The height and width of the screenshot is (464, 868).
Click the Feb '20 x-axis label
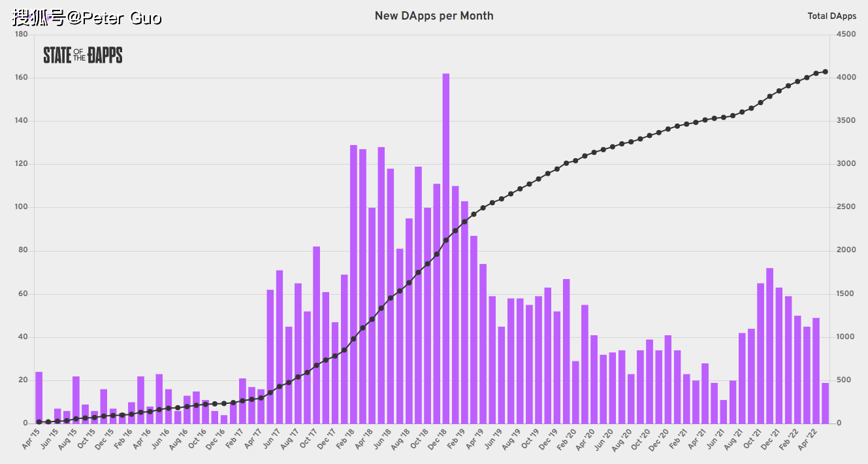[x=566, y=438]
